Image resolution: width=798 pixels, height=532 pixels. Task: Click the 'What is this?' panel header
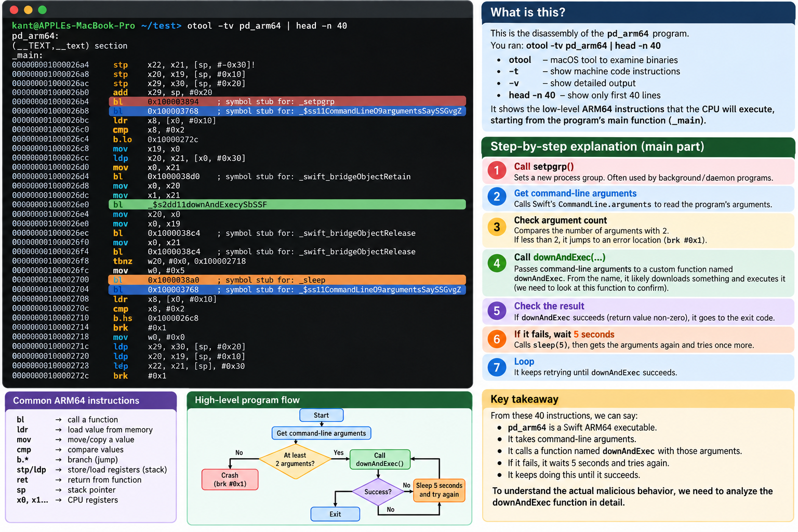pos(639,12)
